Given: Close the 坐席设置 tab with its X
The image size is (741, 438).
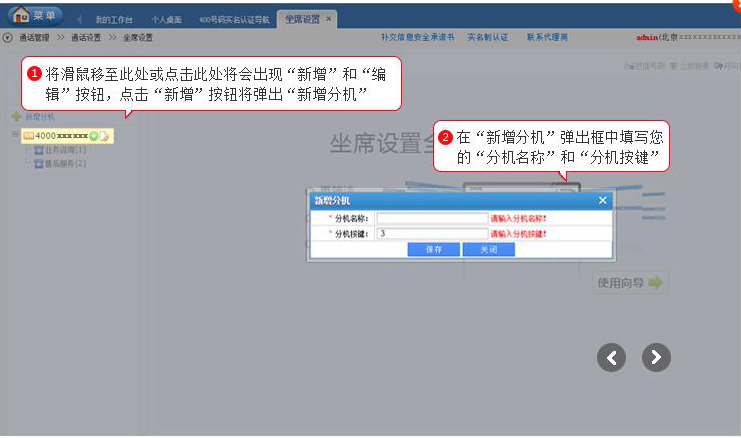Looking at the screenshot, I should pyautogui.click(x=329, y=19).
